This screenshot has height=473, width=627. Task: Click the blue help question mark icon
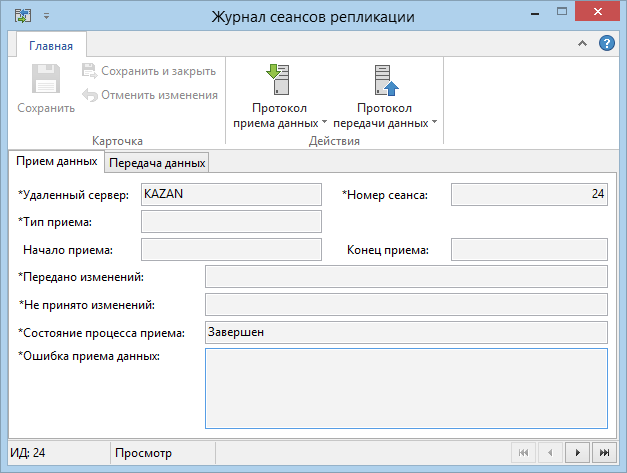tap(607, 43)
